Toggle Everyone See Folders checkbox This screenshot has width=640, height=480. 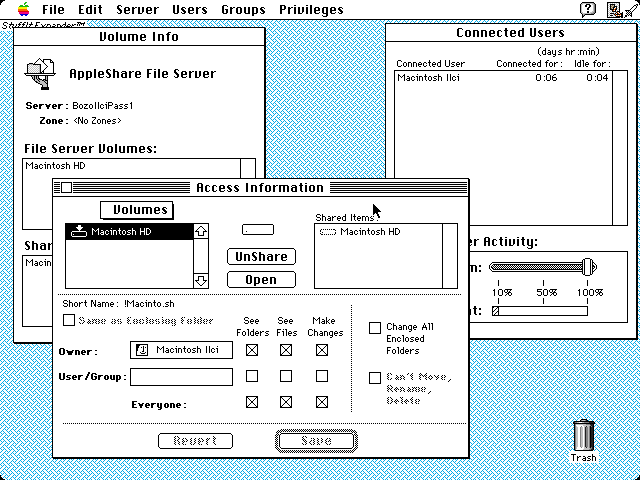[x=252, y=402]
